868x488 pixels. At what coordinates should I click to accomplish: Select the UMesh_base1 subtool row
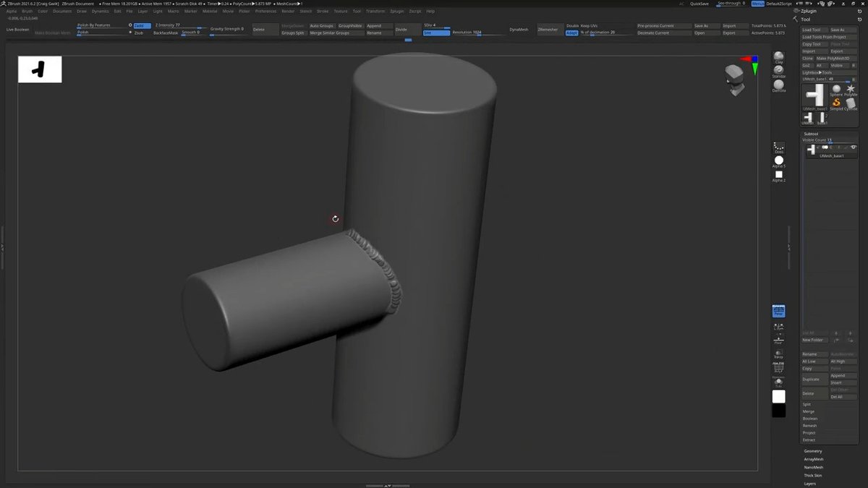tap(830, 150)
